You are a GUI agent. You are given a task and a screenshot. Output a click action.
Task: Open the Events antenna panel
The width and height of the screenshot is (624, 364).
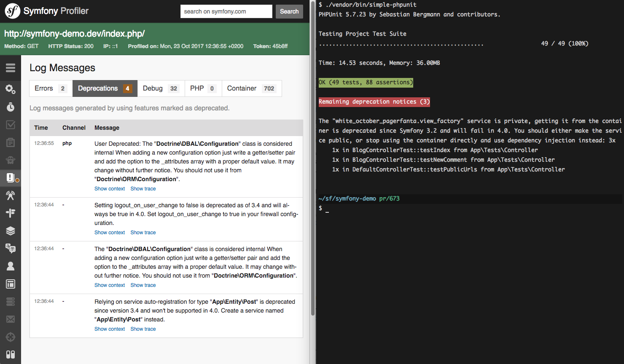(x=11, y=195)
